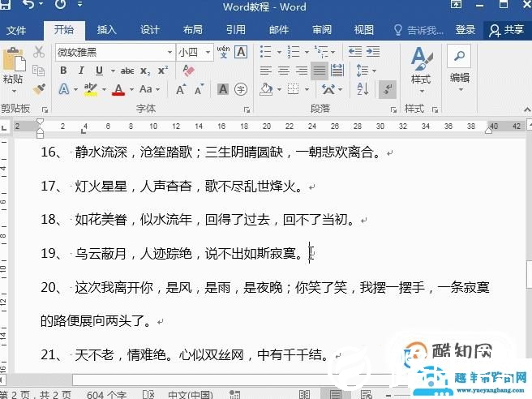Screen dimensions: 532x399
Task: Click the Sort A-Z icon
Action: pyautogui.click(x=363, y=89)
